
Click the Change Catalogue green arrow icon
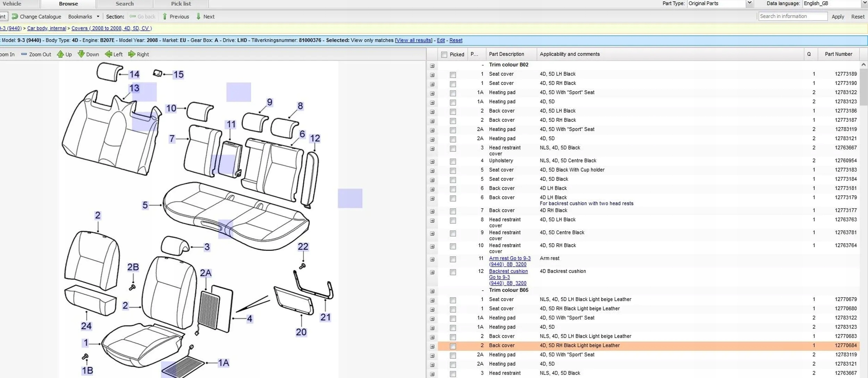15,16
